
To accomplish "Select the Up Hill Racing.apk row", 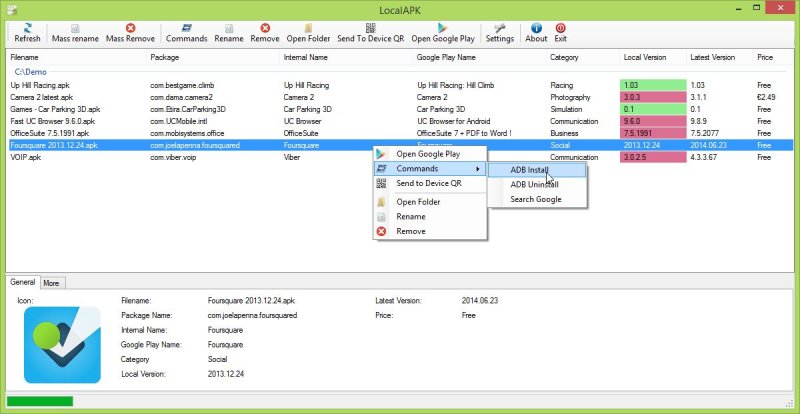I will click(399, 85).
